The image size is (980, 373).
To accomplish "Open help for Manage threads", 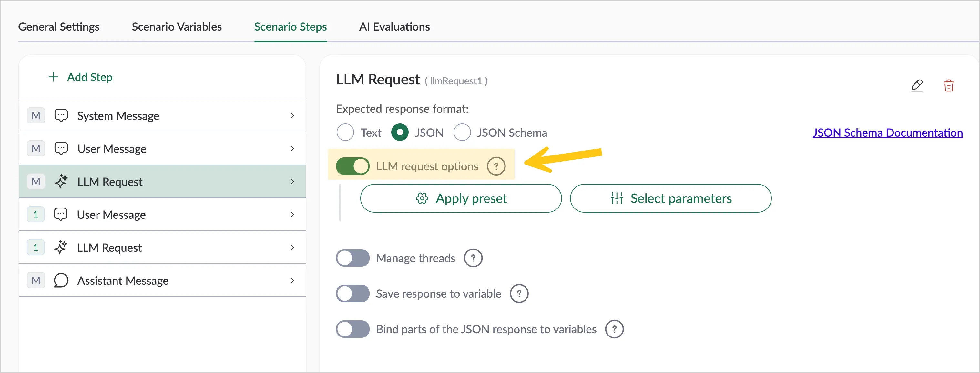I will tap(473, 258).
